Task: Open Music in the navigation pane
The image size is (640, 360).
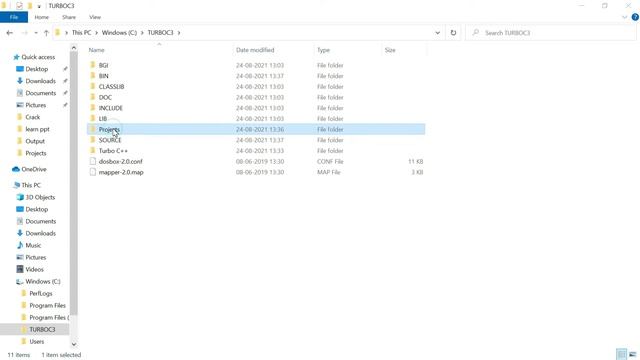Action: point(33,245)
